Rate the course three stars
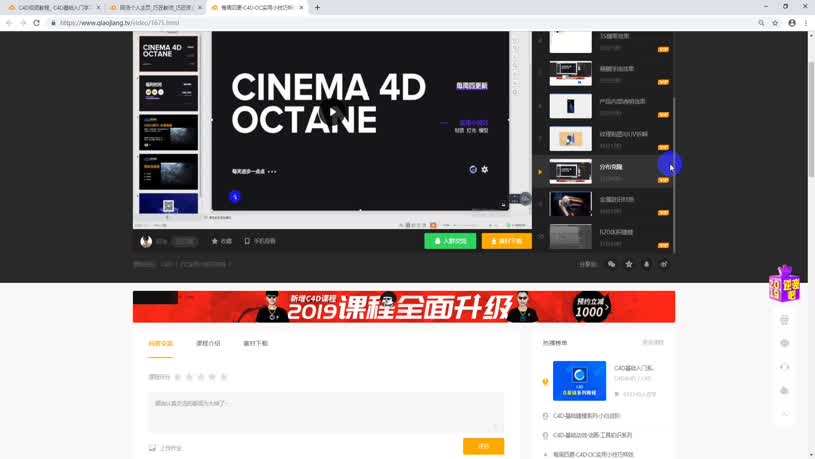The image size is (815, 459). 201,377
